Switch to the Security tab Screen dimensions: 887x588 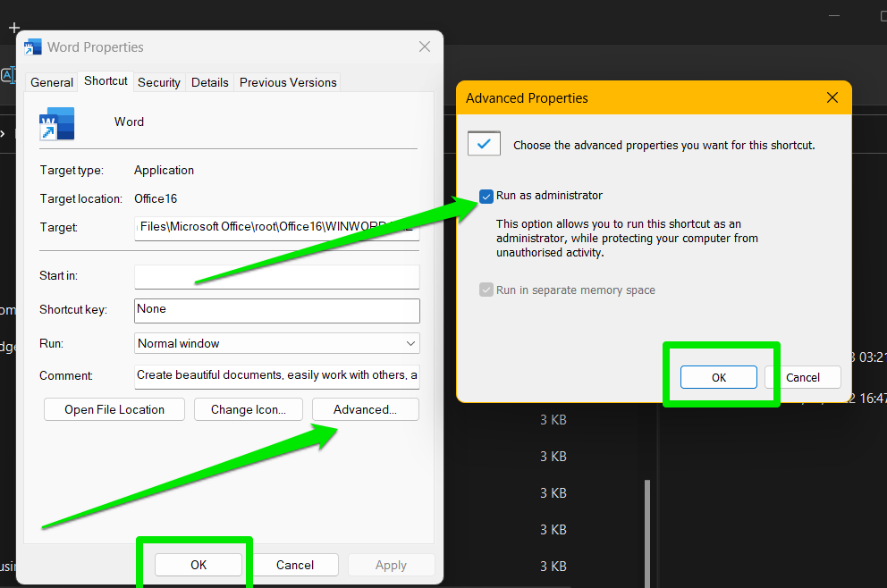(x=158, y=81)
